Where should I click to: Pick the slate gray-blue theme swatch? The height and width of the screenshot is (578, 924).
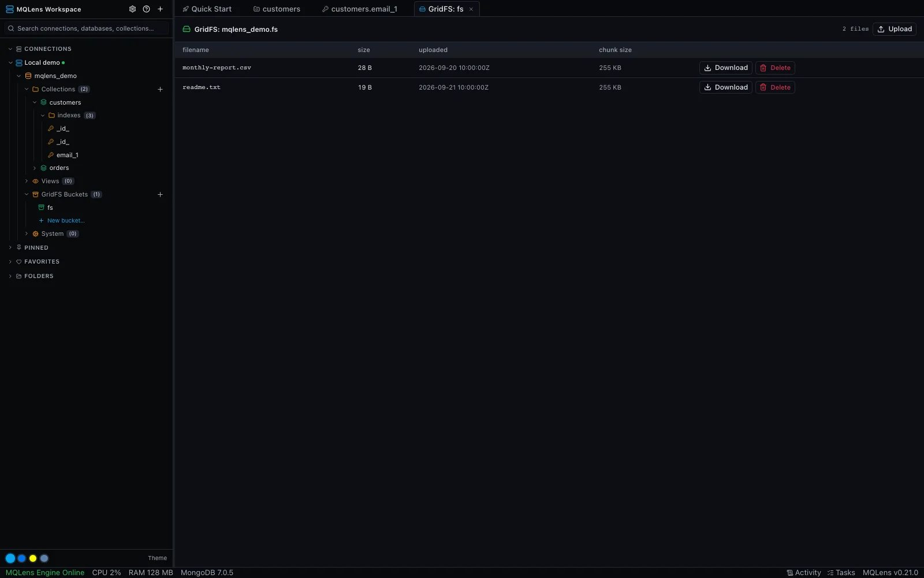point(44,558)
